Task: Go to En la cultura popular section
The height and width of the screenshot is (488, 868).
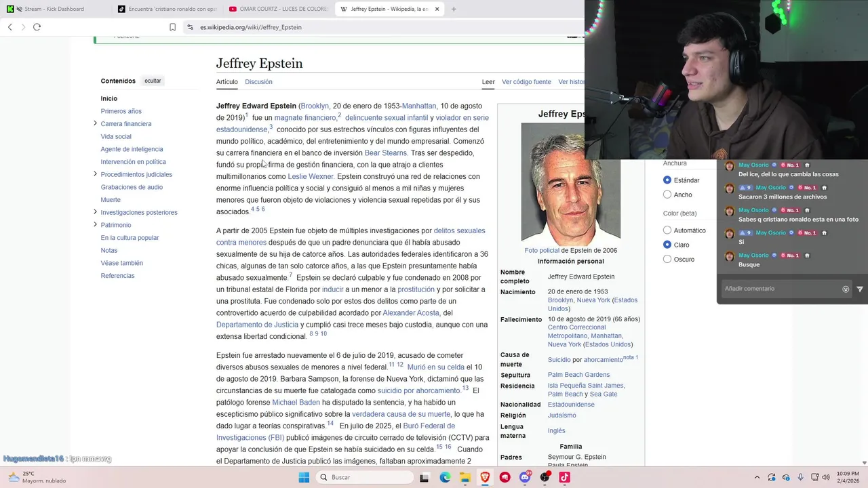Action: pos(130,238)
